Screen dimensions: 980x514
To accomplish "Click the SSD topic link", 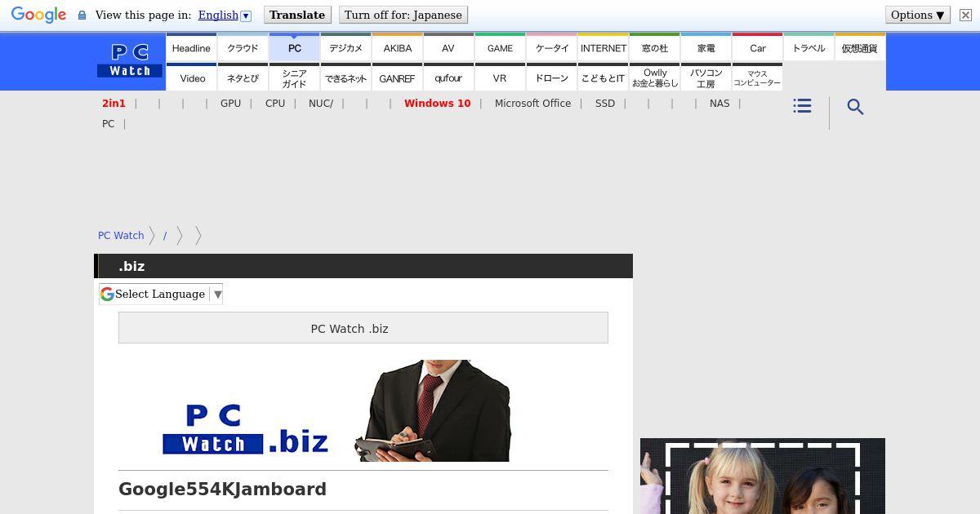I will [605, 104].
